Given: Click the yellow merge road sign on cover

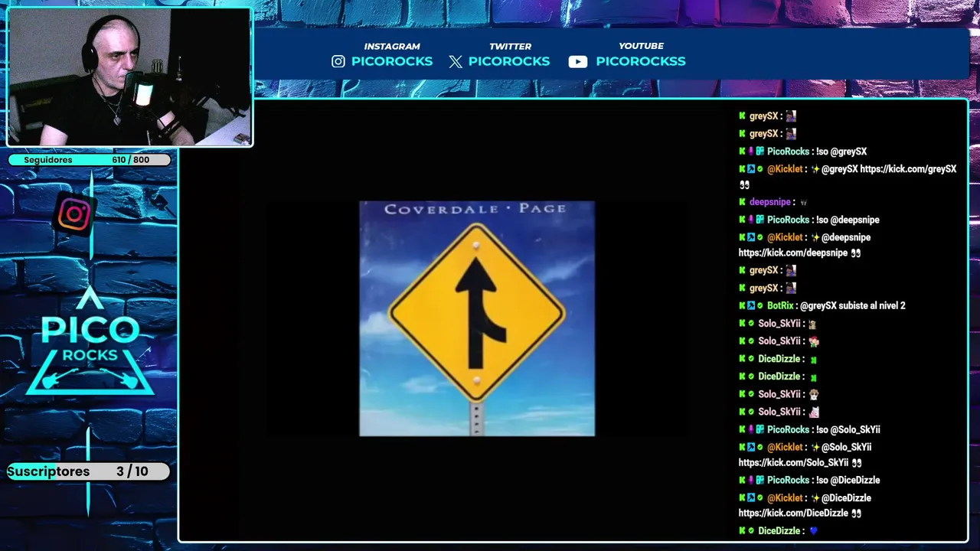Looking at the screenshot, I should 477,313.
